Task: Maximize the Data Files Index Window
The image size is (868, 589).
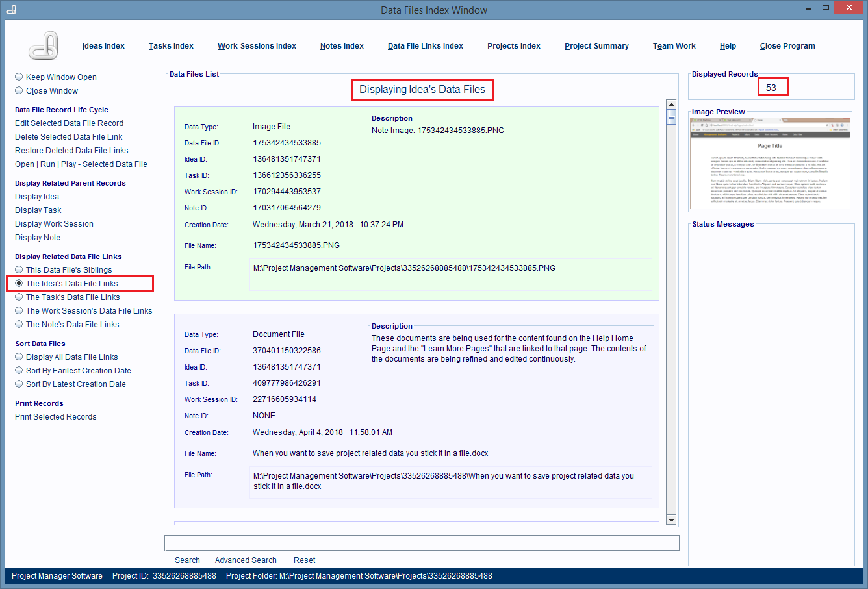Action: pyautogui.click(x=825, y=8)
